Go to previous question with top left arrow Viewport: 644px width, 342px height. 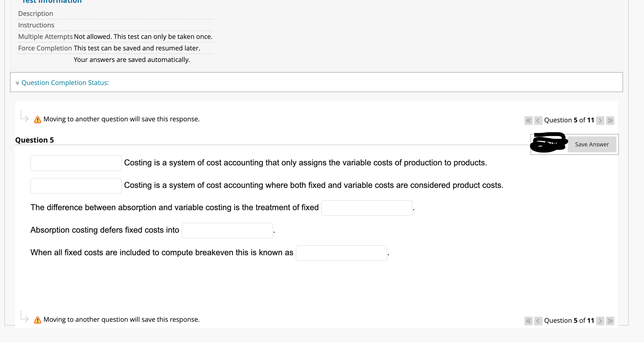point(538,120)
